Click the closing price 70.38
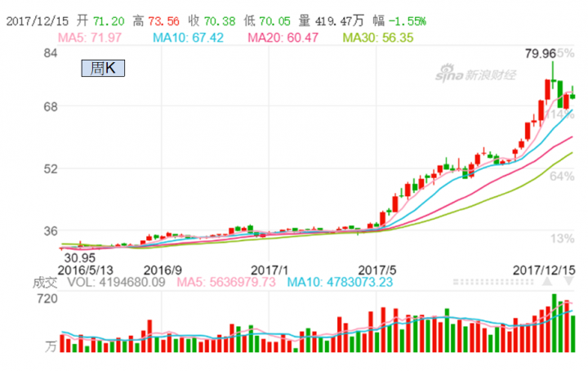588x371 pixels. pos(220,21)
